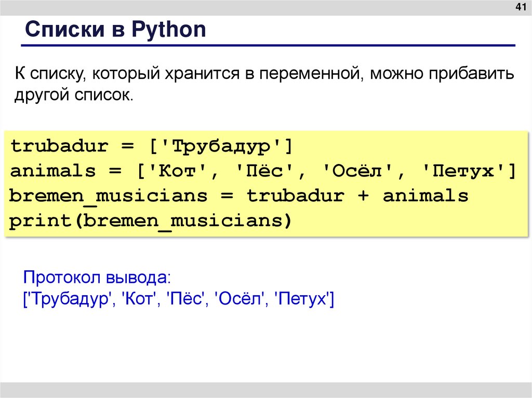This screenshot has height=398, width=532.
Task: Select the slide title "Списки в Python"
Action: (116, 30)
